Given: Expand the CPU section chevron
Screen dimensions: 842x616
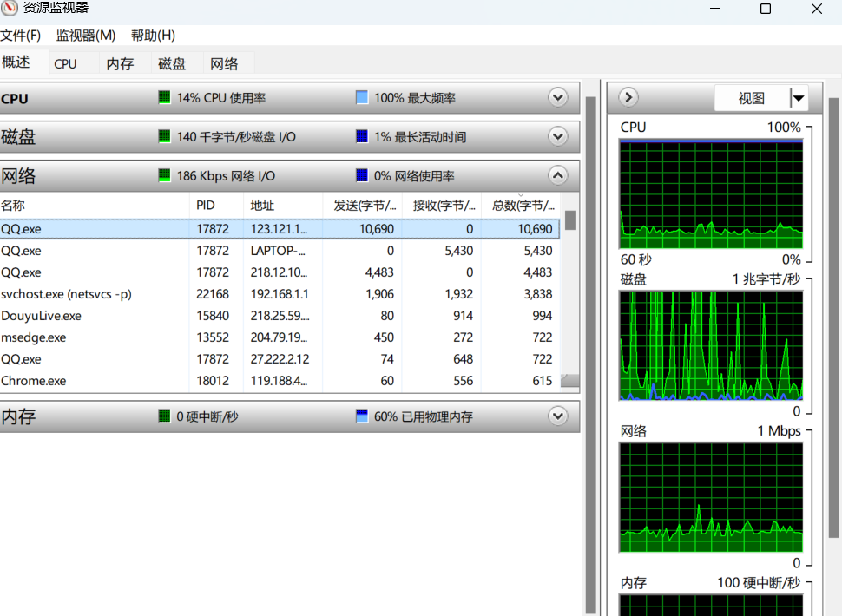Looking at the screenshot, I should click(558, 97).
